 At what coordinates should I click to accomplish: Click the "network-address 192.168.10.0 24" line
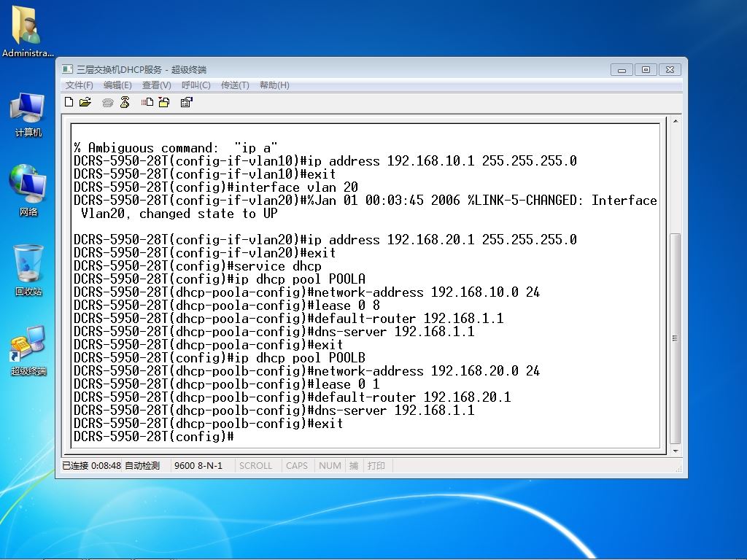[x=307, y=292]
